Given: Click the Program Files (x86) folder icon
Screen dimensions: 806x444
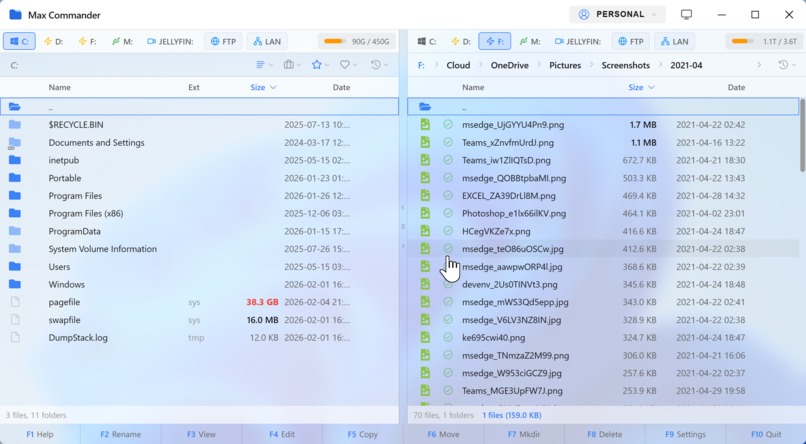Looking at the screenshot, I should 15,213.
